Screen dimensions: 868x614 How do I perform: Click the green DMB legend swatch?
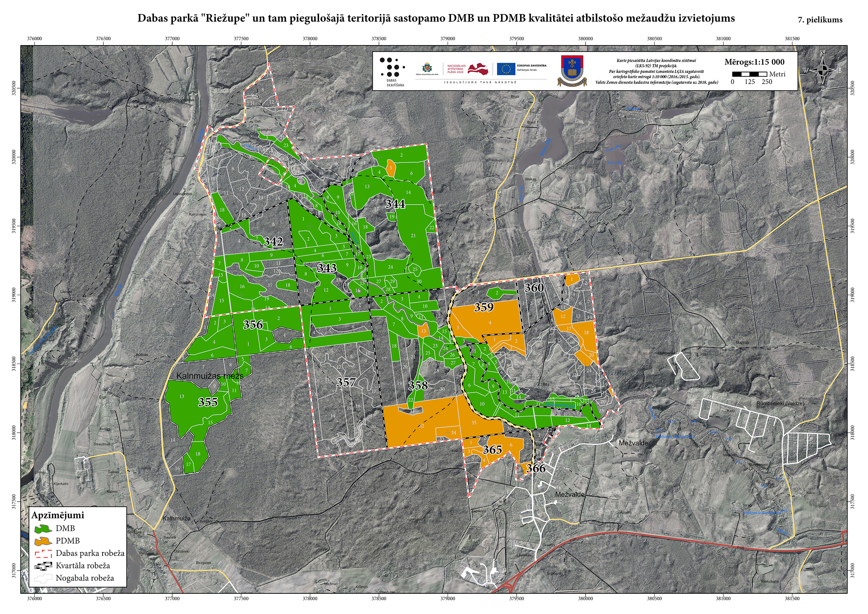click(43, 529)
